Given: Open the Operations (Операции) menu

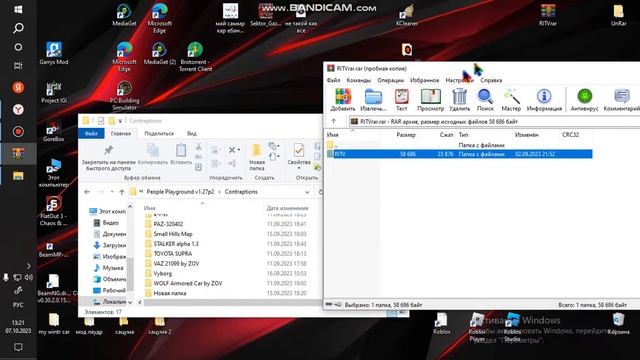Looking at the screenshot, I should point(390,80).
